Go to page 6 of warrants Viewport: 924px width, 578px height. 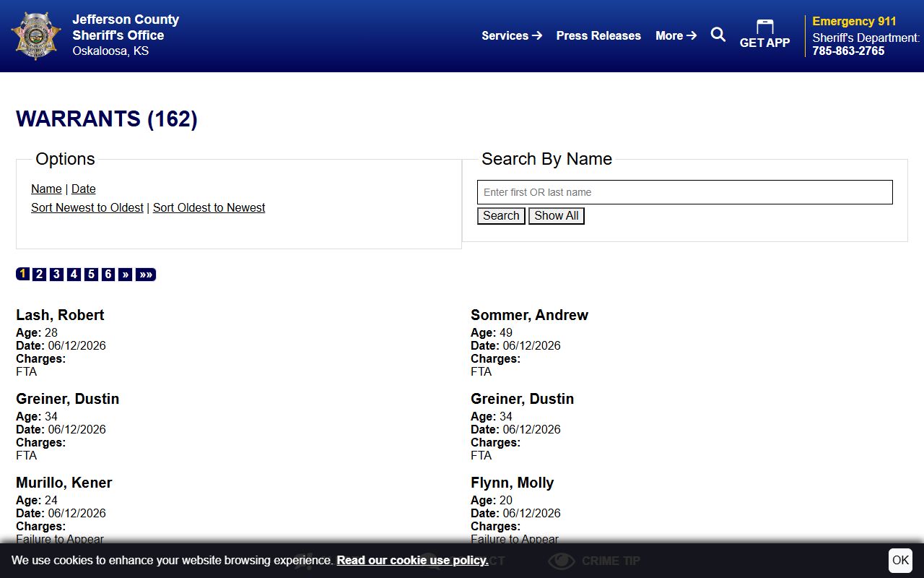click(108, 275)
